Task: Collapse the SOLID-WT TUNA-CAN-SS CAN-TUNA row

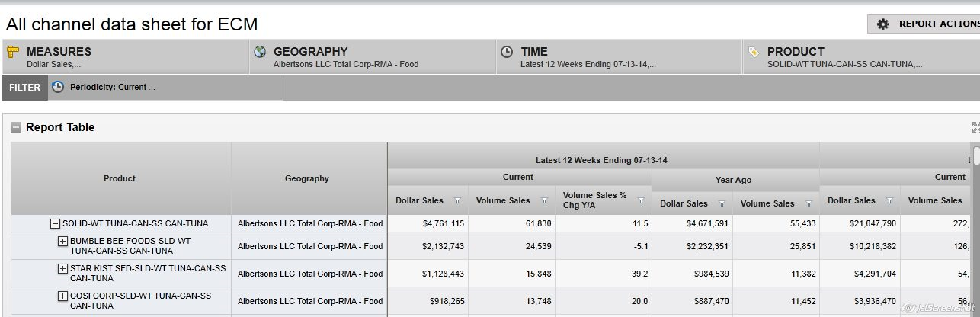Action: 55,224
